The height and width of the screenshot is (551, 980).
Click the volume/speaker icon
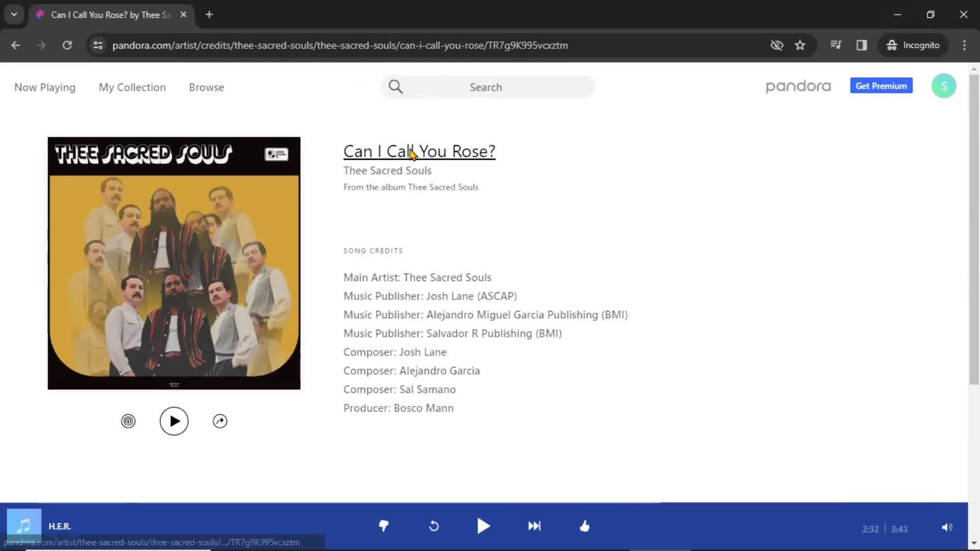947,527
